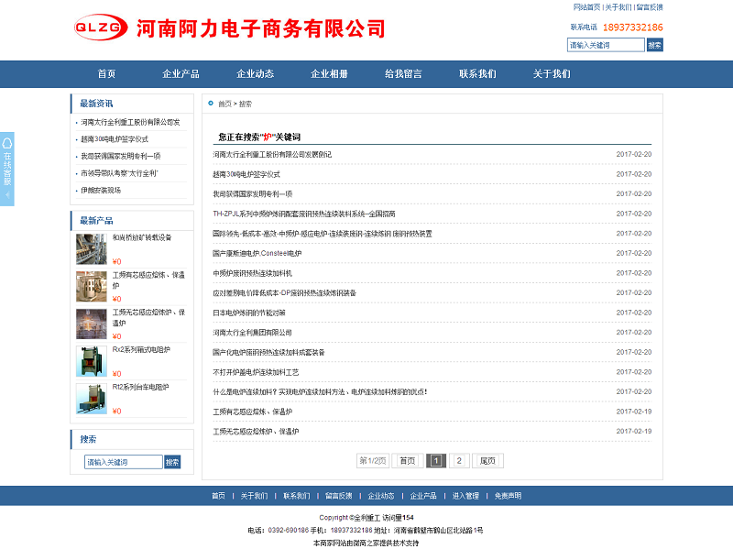
Task: Click the 工频有芯感应熔炼 sidebar product thumbnail
Action: (92, 286)
